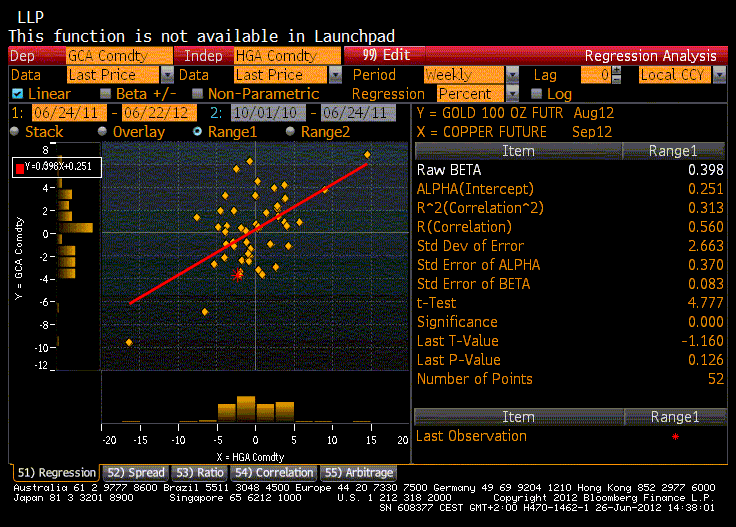Enable the Beta +/- checkbox

[x=106, y=94]
